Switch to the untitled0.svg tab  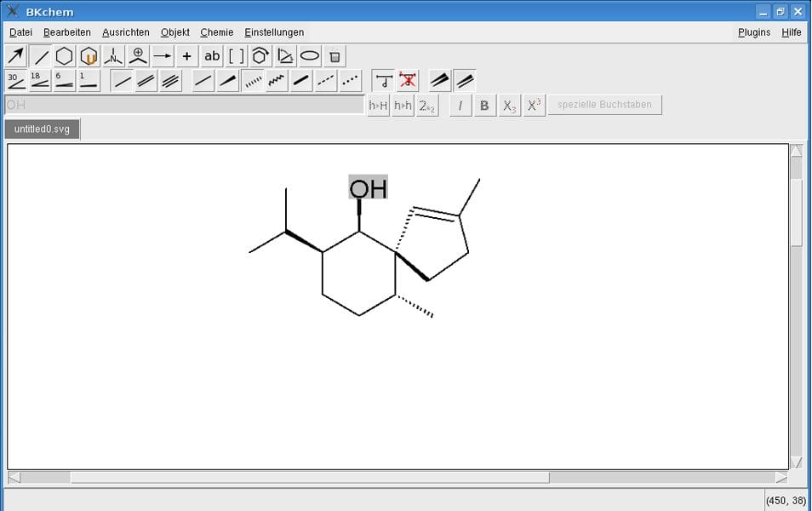(x=41, y=129)
